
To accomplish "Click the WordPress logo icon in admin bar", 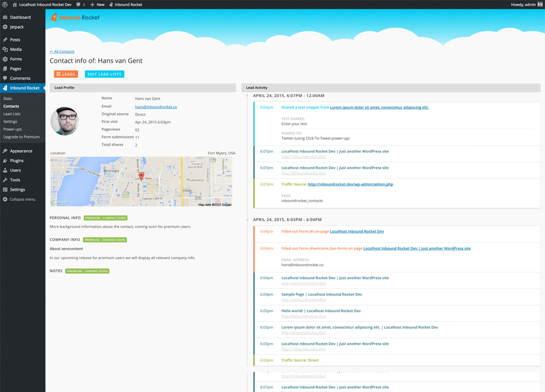I will (5, 5).
